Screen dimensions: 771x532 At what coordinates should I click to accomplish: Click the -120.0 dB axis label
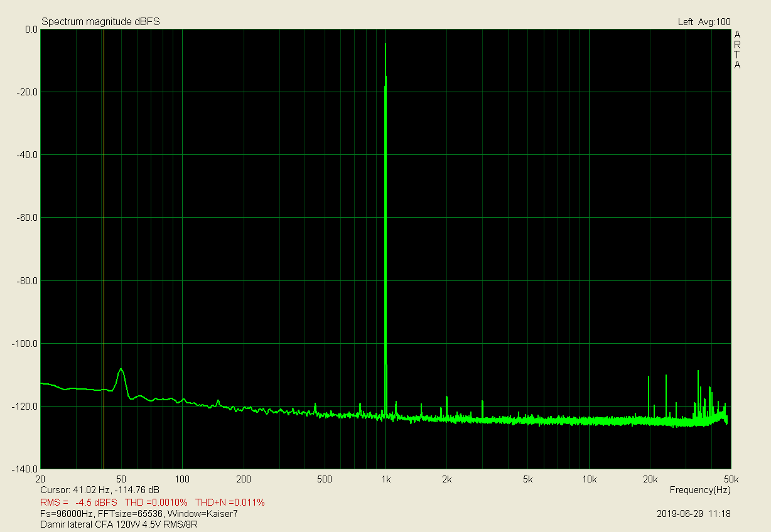pos(25,407)
